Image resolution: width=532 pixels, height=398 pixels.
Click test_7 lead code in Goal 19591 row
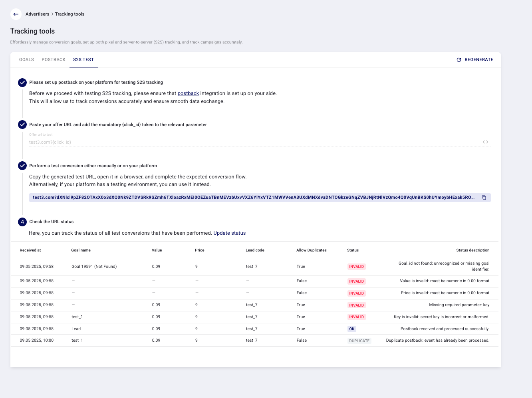252,267
